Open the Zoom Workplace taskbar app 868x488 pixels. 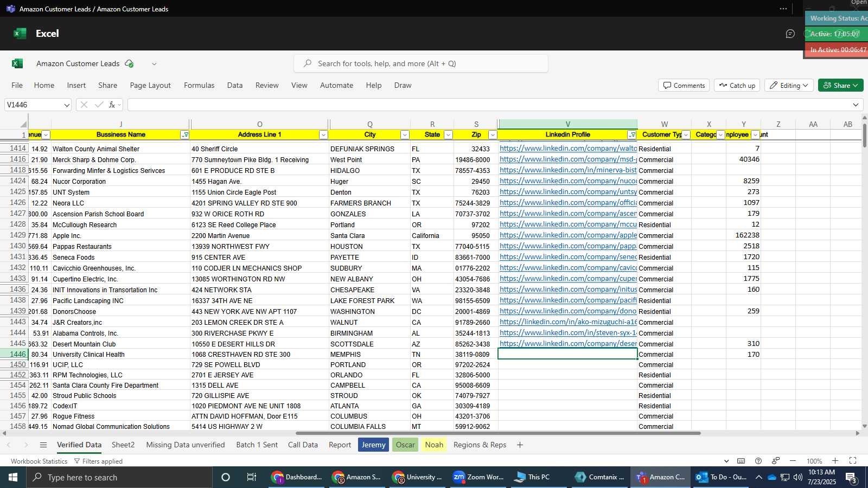[x=478, y=477]
